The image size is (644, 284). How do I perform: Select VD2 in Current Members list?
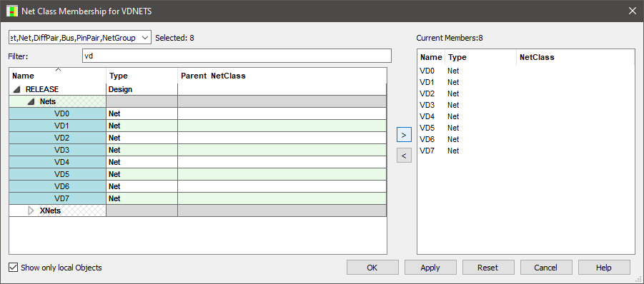pyautogui.click(x=427, y=94)
